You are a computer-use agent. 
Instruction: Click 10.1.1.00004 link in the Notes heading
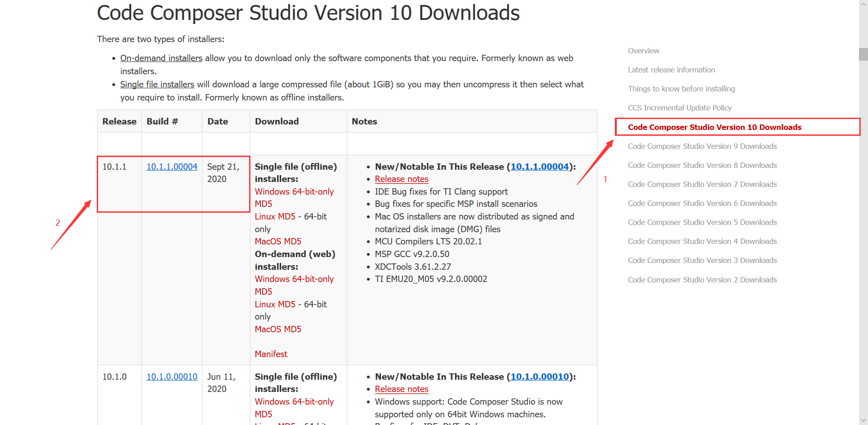pos(539,167)
